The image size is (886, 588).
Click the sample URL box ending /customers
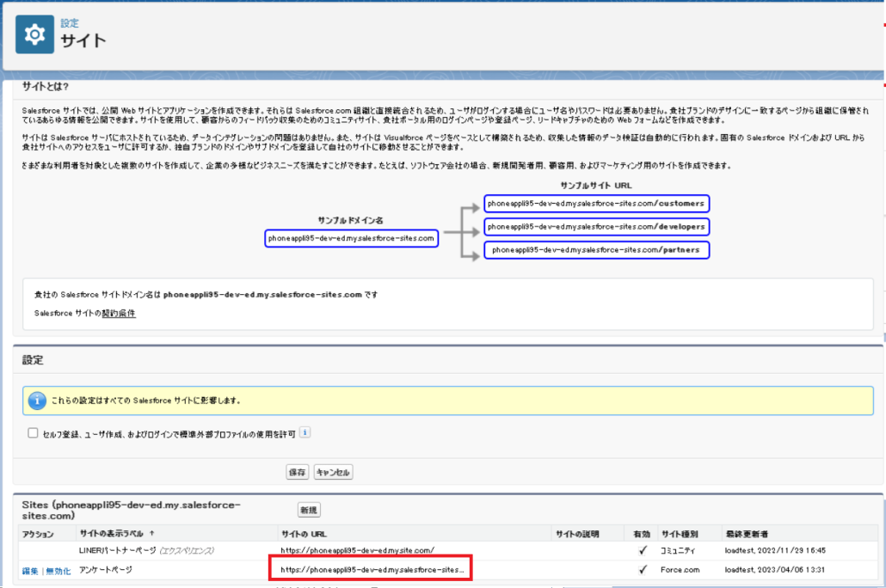[x=596, y=204]
